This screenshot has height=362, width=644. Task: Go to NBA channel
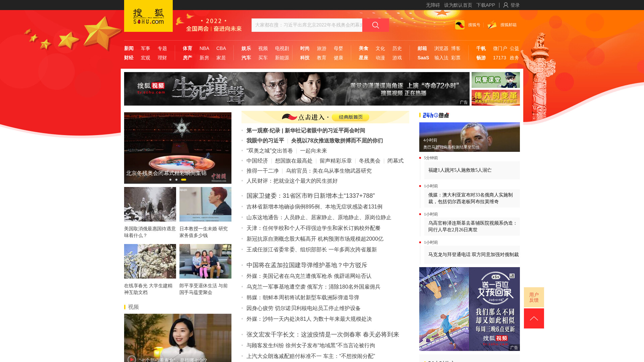[x=204, y=48]
